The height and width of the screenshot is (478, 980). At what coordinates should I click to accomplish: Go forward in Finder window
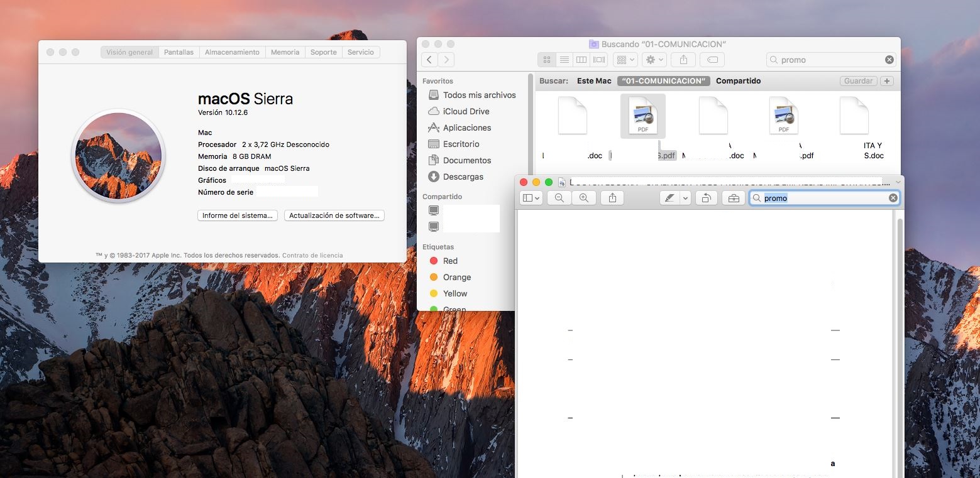[x=446, y=60]
